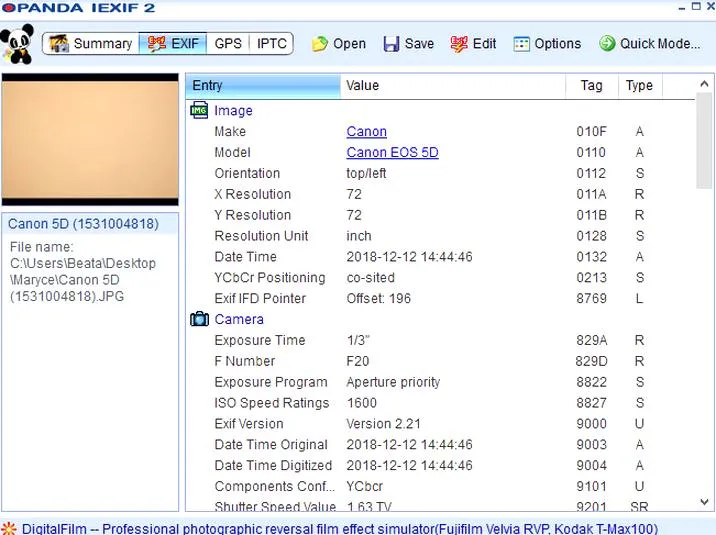Follow the Canon make link

coord(367,131)
